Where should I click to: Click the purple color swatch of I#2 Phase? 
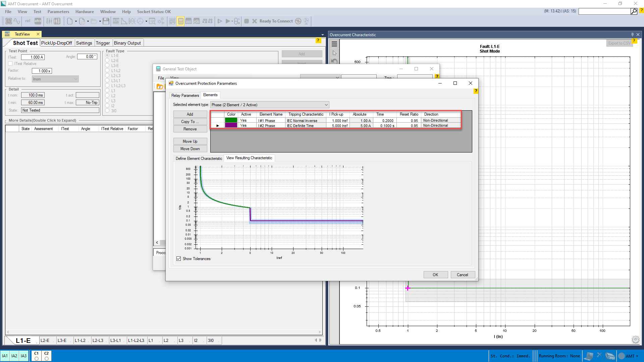pyautogui.click(x=231, y=125)
